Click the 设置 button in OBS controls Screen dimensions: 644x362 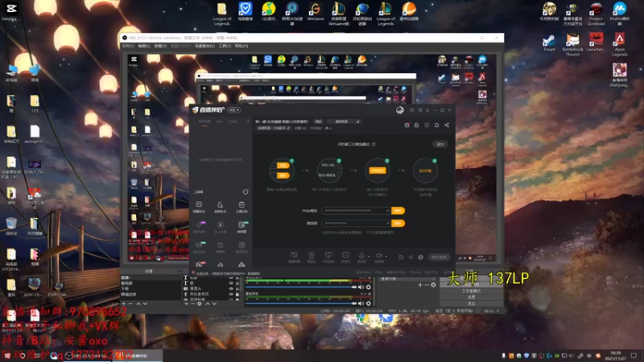pyautogui.click(x=471, y=297)
